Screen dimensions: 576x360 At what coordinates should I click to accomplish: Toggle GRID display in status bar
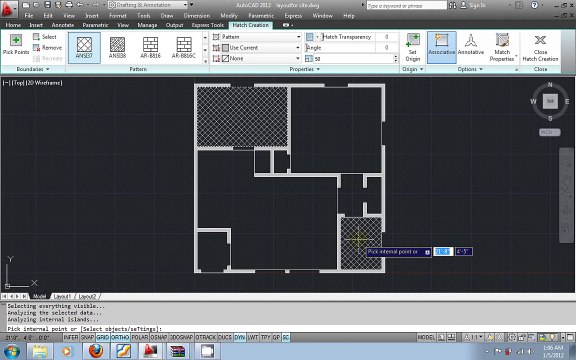103,337
